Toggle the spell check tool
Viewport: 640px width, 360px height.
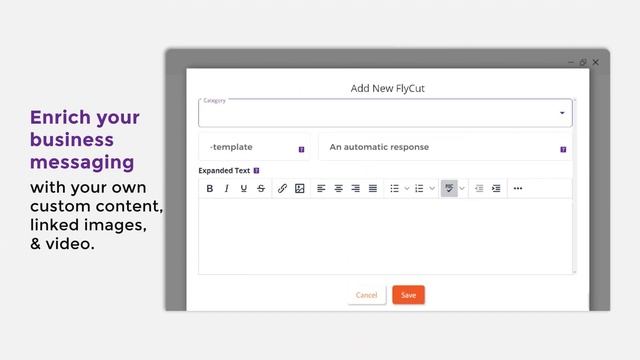pos(449,188)
